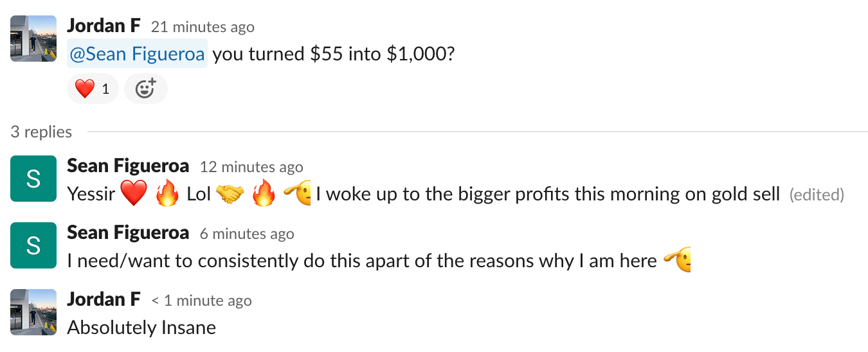Click the "12 minutes ago" timestamp

251,167
